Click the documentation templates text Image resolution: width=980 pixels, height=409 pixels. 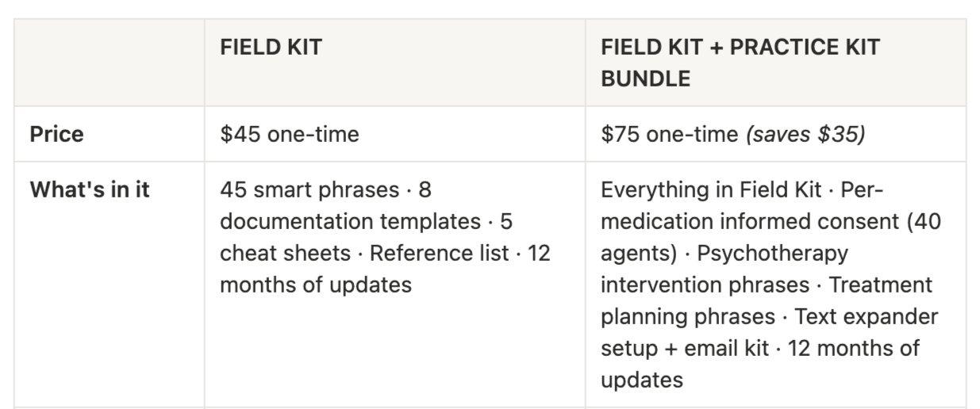350,222
